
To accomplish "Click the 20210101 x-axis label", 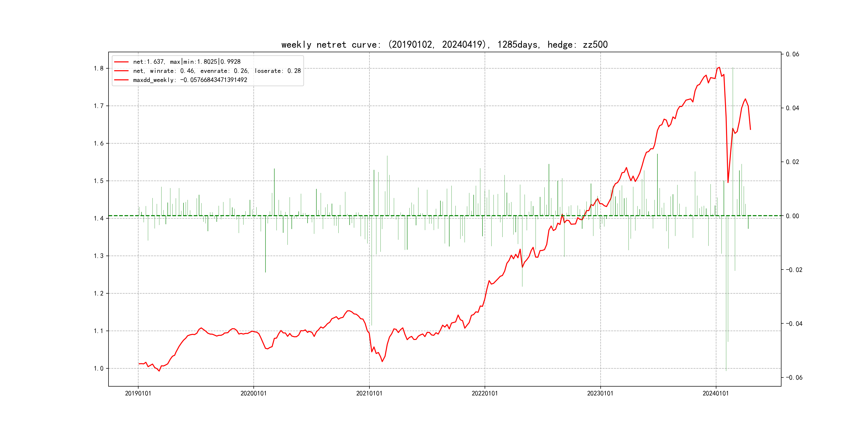I will pos(369,393).
